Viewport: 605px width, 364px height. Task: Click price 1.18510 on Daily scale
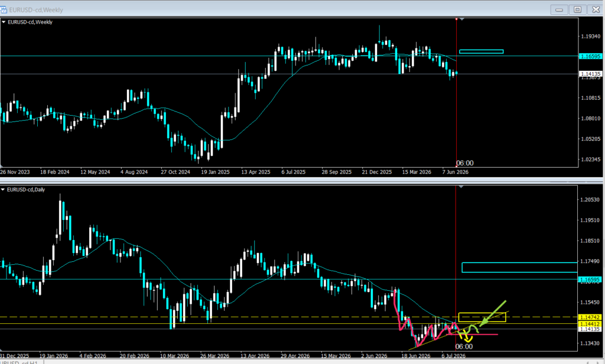[x=590, y=240]
